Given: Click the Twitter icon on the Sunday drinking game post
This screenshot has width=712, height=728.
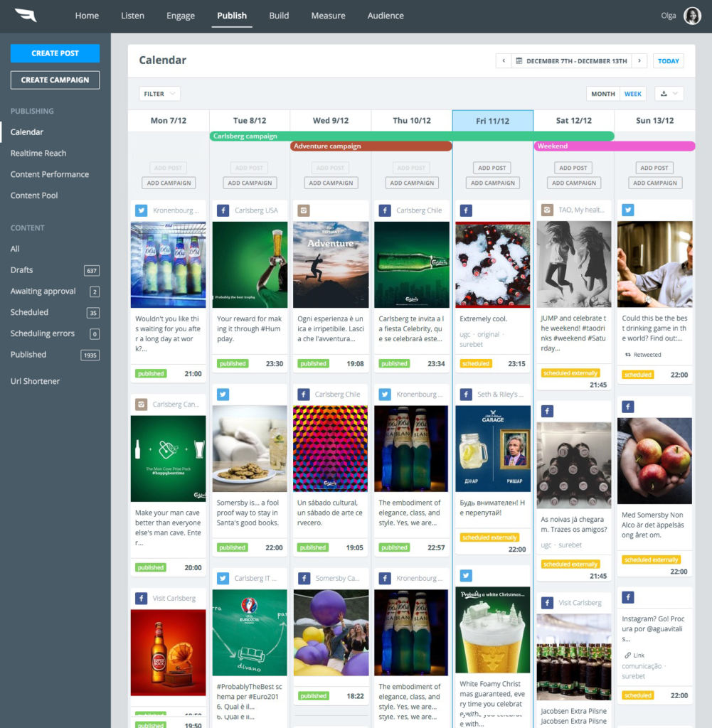Looking at the screenshot, I should [628, 210].
